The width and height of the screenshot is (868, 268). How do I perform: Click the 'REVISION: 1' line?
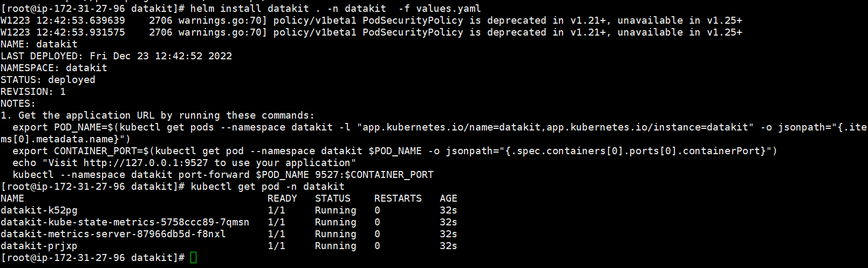(33, 92)
